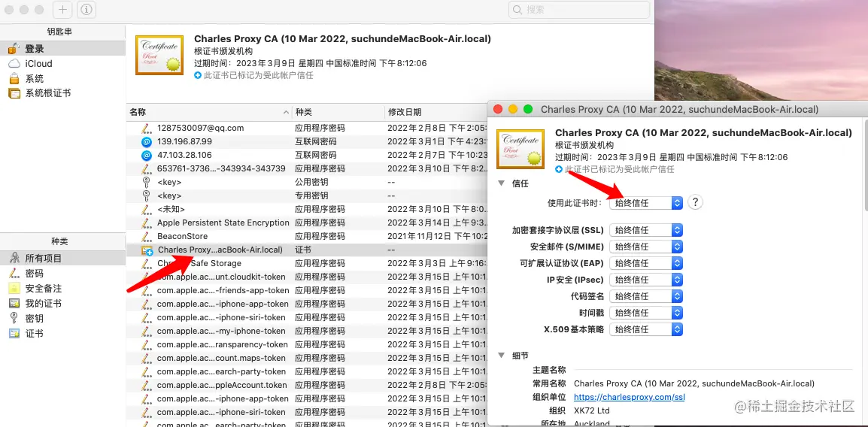Select the iCloud keychain
The image size is (868, 427).
62,64
